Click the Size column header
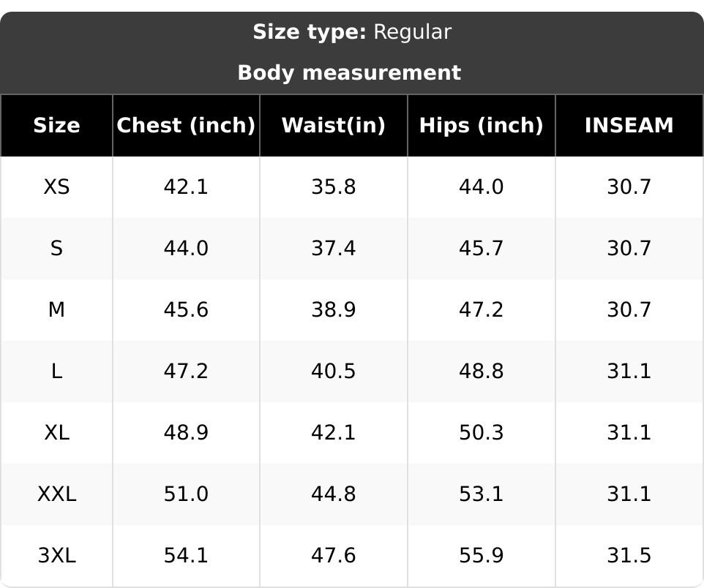 56,125
